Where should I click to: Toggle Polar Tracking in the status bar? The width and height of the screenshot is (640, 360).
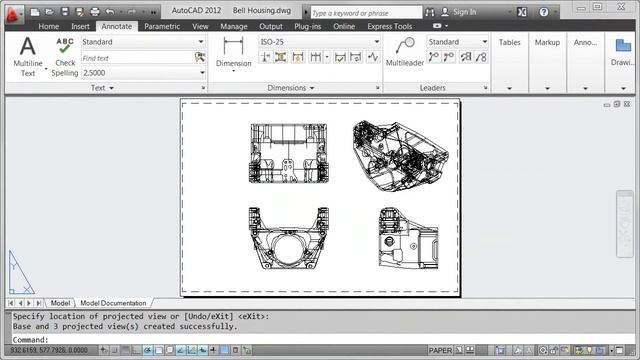tap(147, 350)
